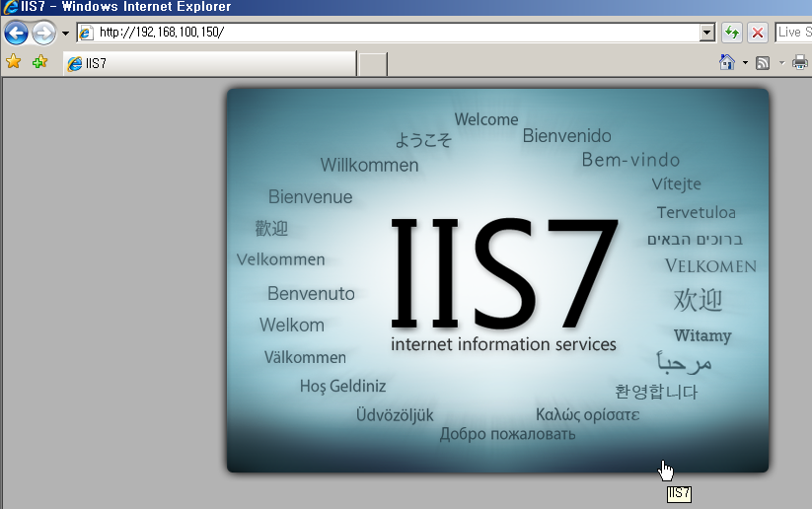Click the Refresh page button
Image resolution: width=812 pixels, height=509 pixels.
pyautogui.click(x=732, y=33)
